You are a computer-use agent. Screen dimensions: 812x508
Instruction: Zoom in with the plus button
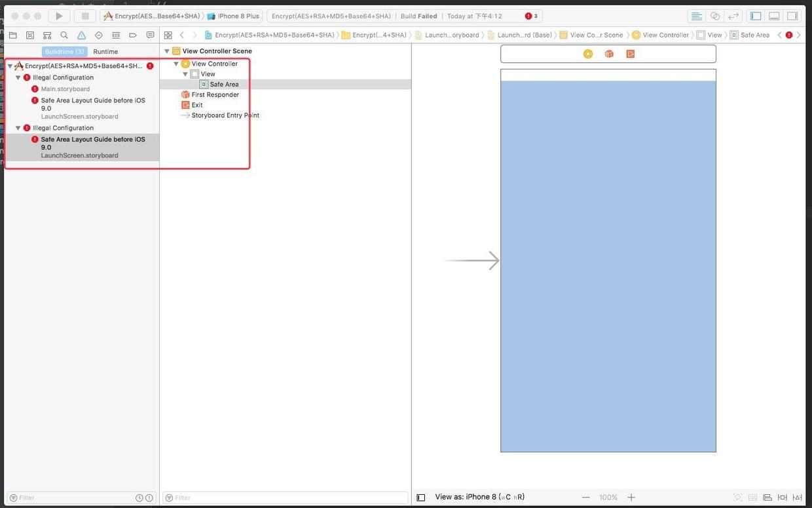point(631,498)
